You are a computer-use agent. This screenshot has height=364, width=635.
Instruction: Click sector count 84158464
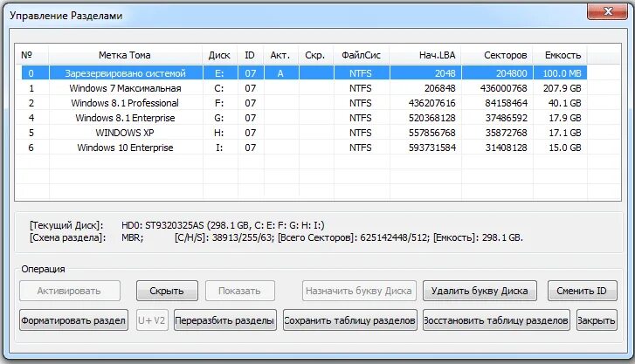(x=507, y=103)
